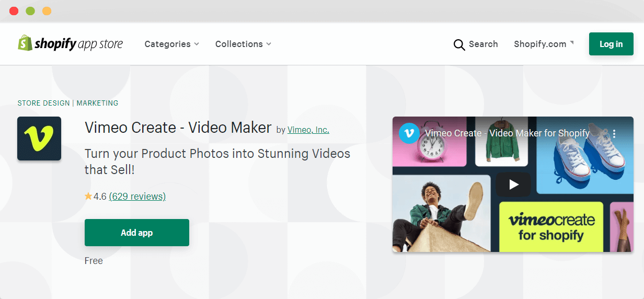Open the Vimeo, Inc. developer link

(x=308, y=130)
